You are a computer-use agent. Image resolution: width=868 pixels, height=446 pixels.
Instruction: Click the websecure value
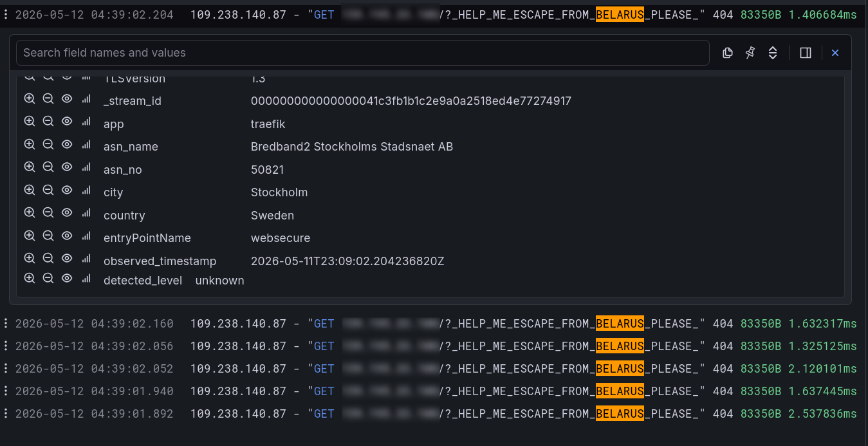pos(281,238)
